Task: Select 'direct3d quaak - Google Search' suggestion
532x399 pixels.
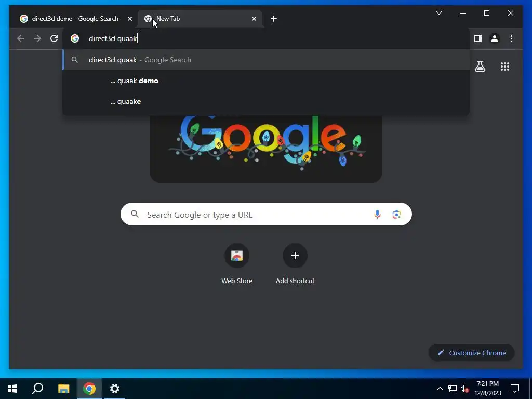Action: [266, 60]
